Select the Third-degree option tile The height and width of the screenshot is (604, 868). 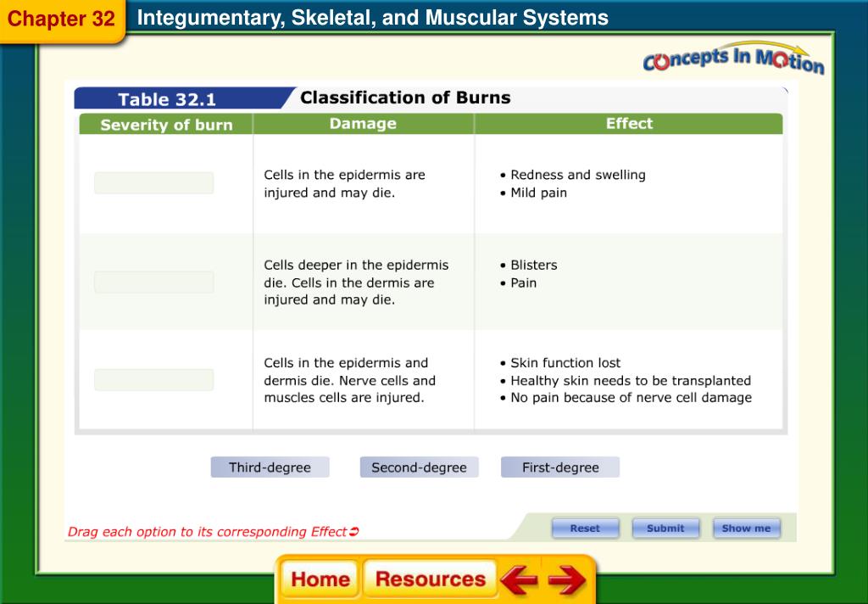(x=270, y=467)
